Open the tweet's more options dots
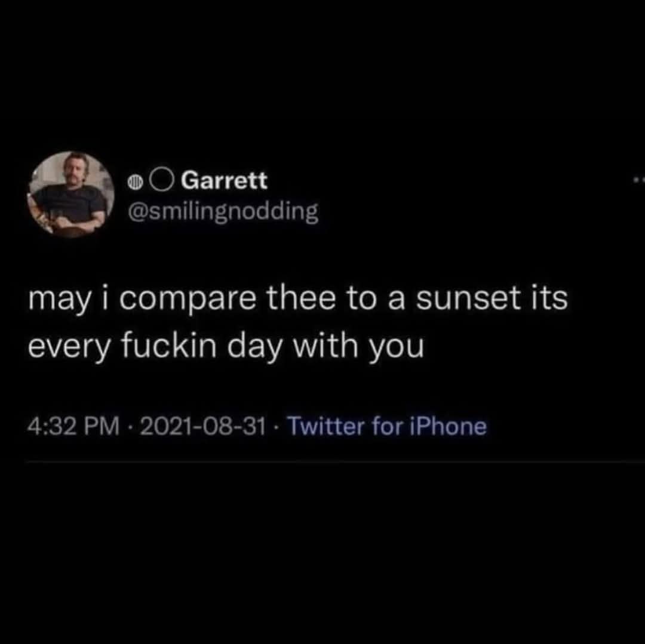Viewport: 645px width, 644px height. click(638, 180)
